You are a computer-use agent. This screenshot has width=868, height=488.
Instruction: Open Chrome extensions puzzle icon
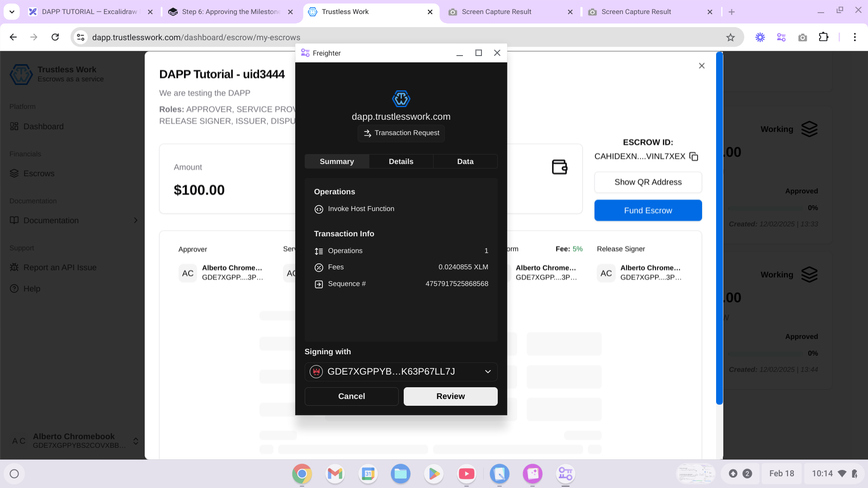pyautogui.click(x=824, y=38)
